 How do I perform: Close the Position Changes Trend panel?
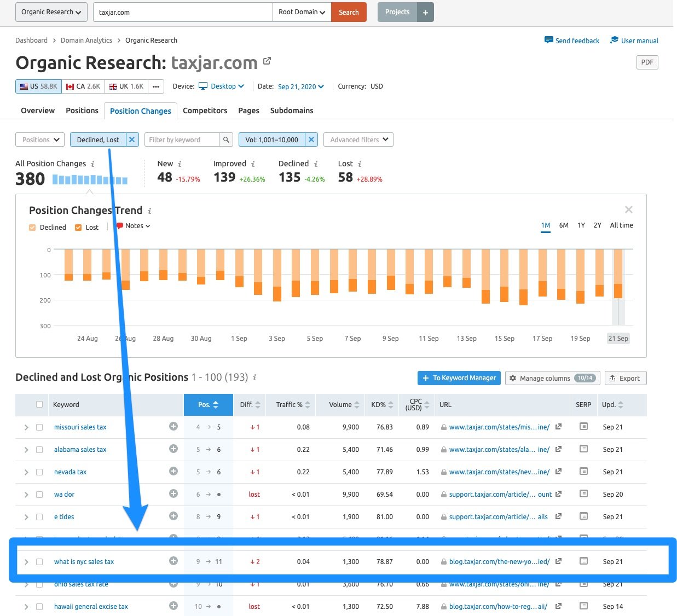[x=628, y=209]
